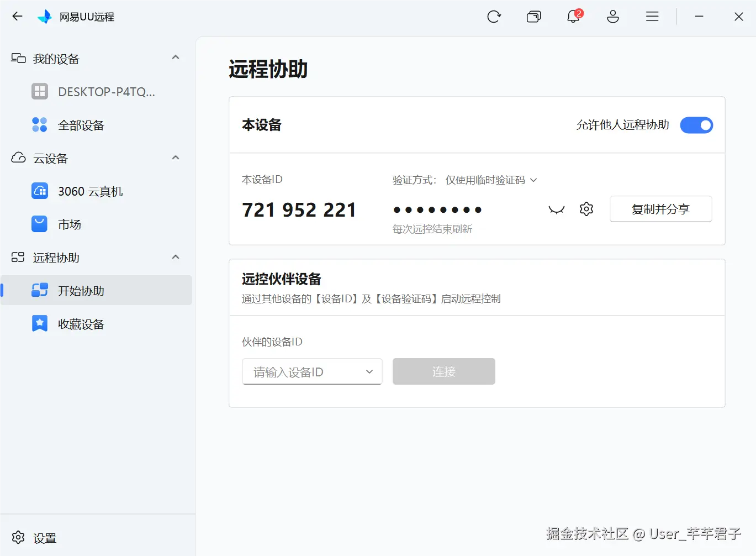
Task: Collapse the 云设备 section
Action: (176, 158)
